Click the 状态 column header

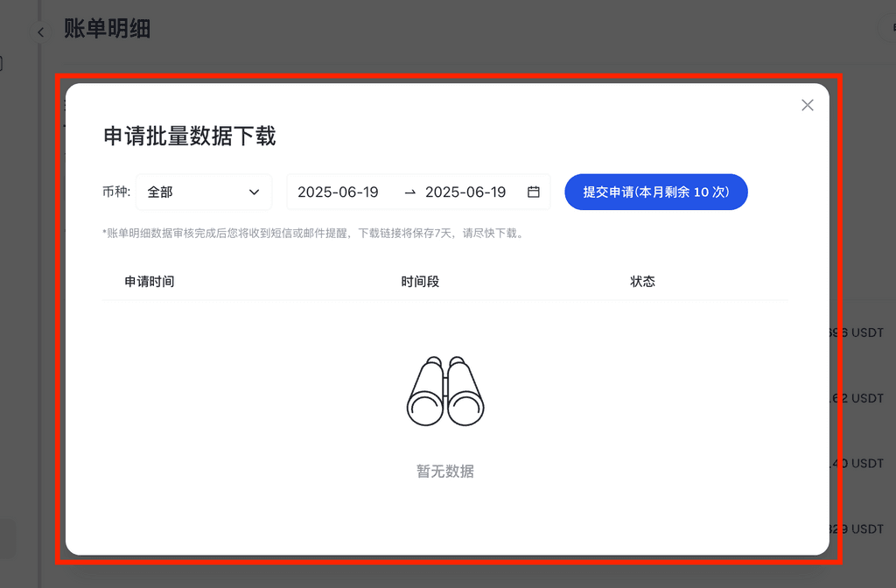point(642,282)
